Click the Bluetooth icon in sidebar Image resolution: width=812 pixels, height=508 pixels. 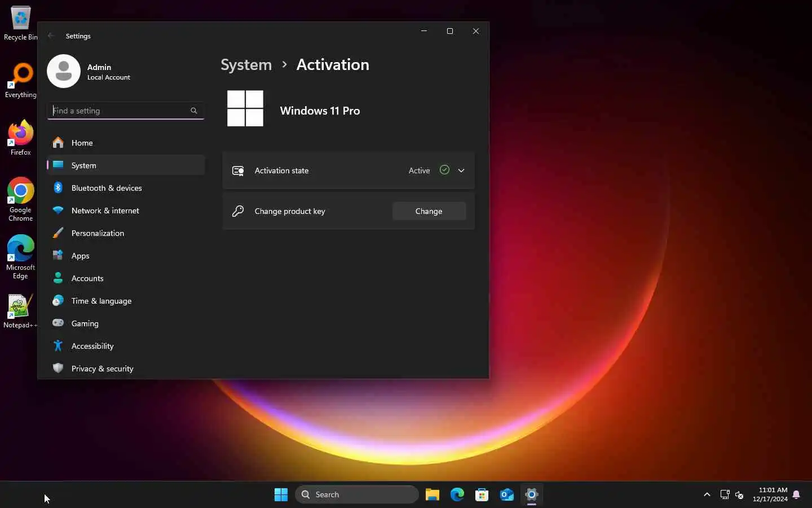coord(58,187)
